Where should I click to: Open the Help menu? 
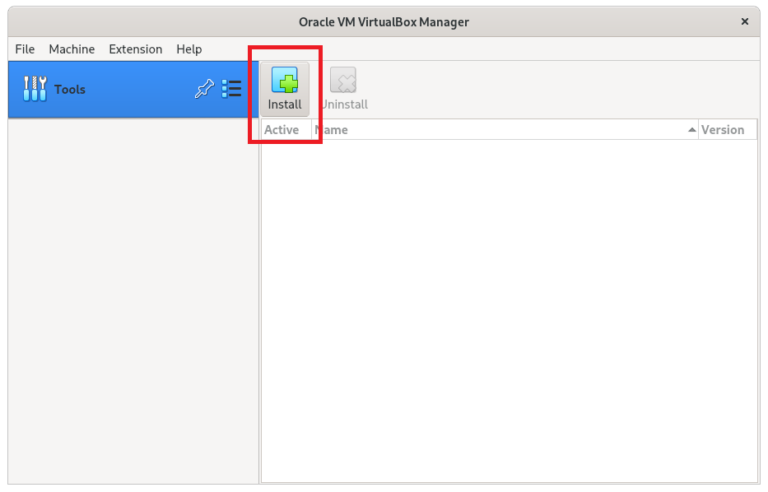[x=189, y=49]
